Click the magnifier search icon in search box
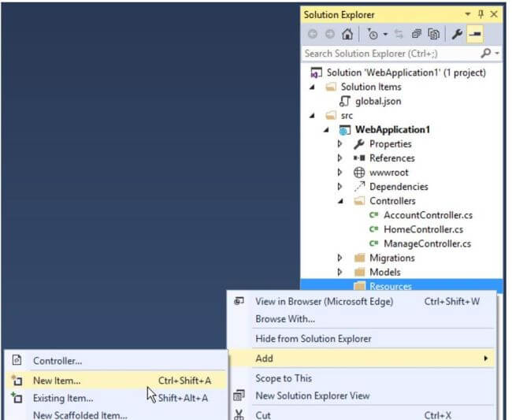Screen dimensions: 512x420 [486, 53]
